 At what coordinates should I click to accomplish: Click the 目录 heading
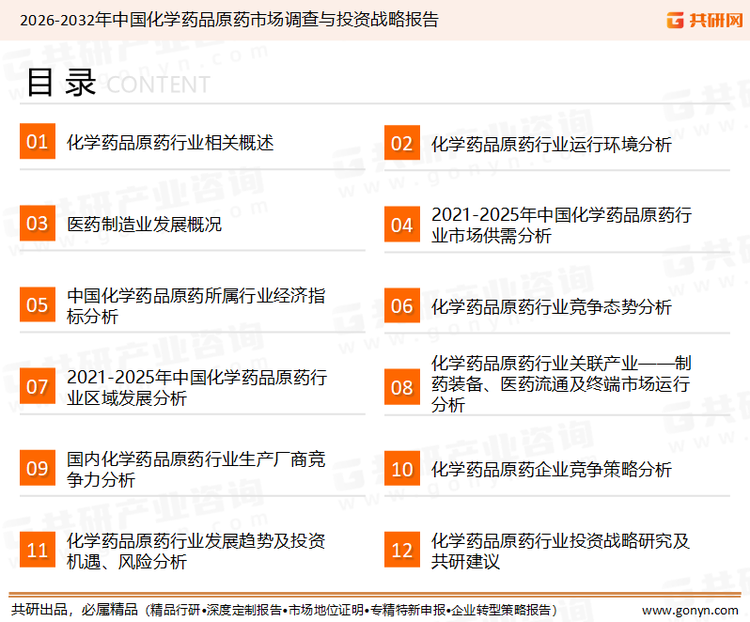61,83
